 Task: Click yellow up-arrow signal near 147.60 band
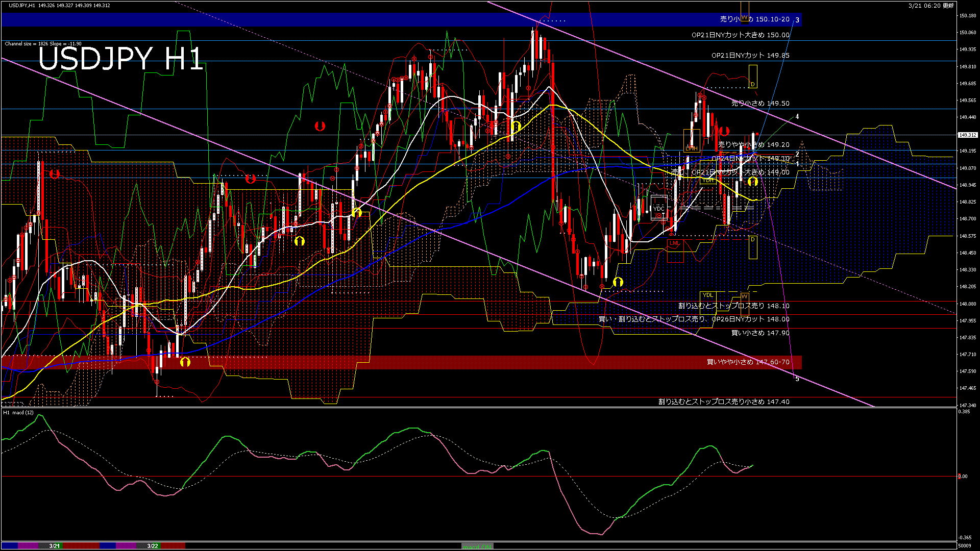(185, 362)
